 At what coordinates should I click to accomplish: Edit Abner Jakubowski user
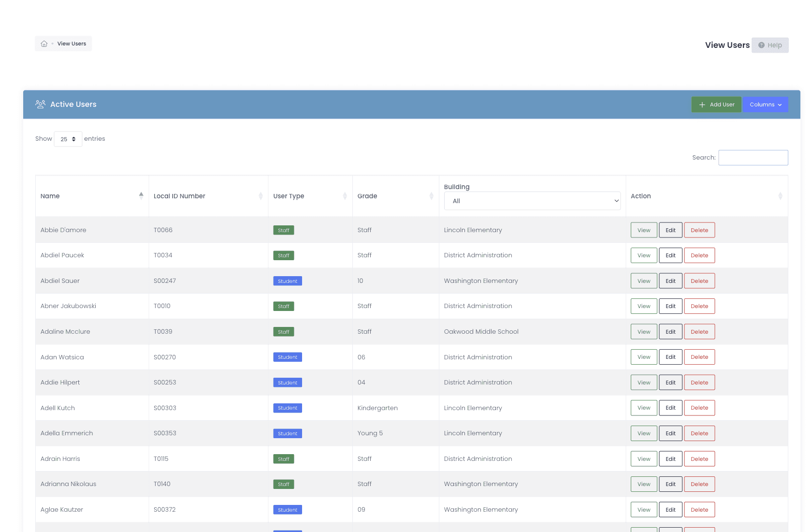pos(670,306)
